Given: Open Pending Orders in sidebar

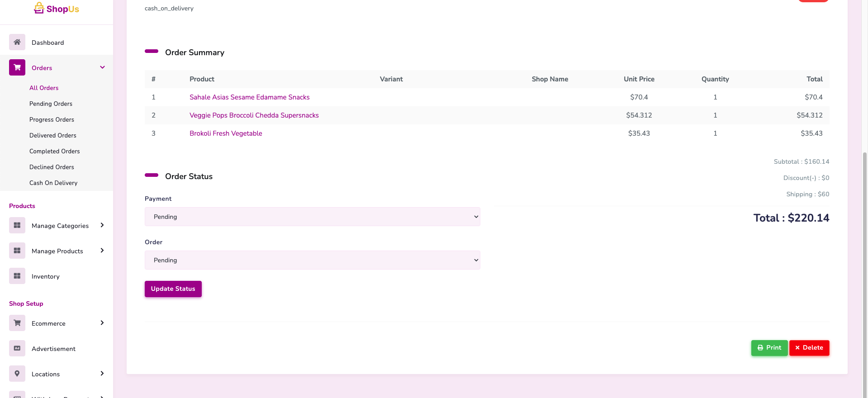Looking at the screenshot, I should click(51, 104).
